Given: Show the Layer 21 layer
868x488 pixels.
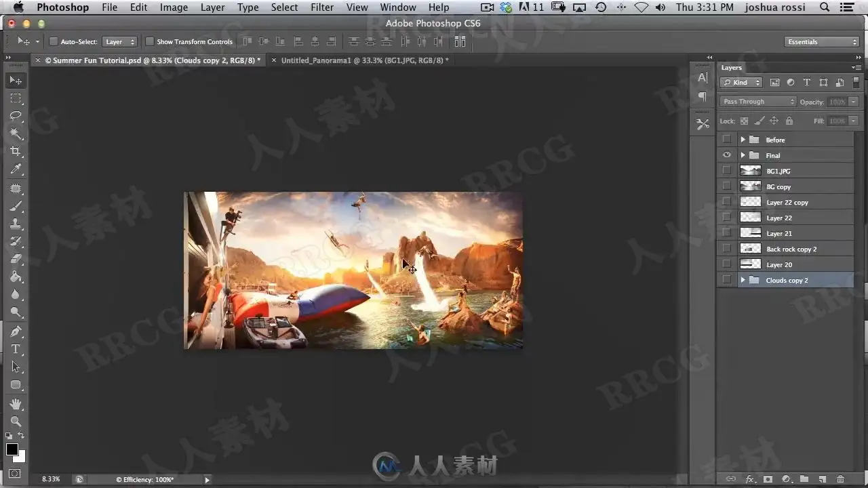Looking at the screenshot, I should (727, 233).
